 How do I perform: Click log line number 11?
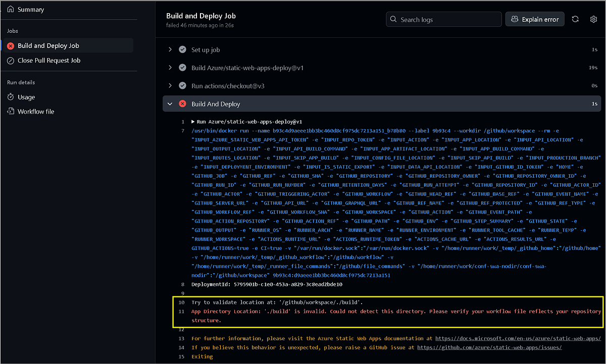pyautogui.click(x=182, y=311)
